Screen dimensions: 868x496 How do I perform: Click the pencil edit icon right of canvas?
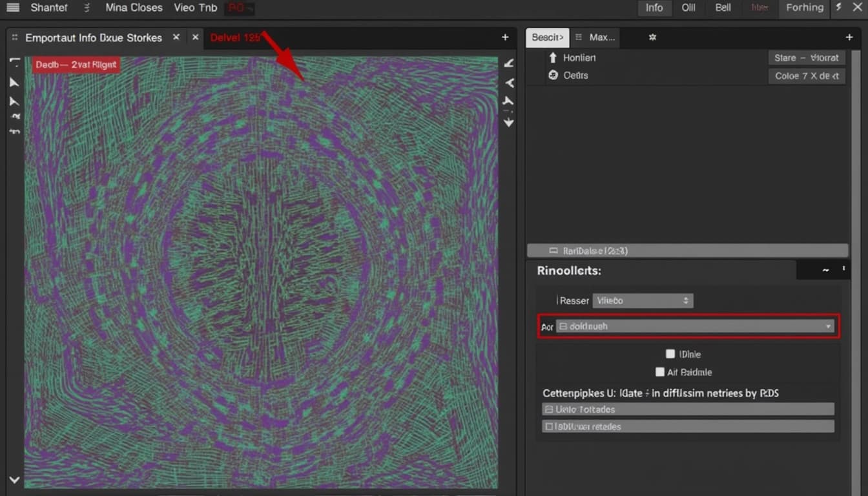pyautogui.click(x=508, y=62)
